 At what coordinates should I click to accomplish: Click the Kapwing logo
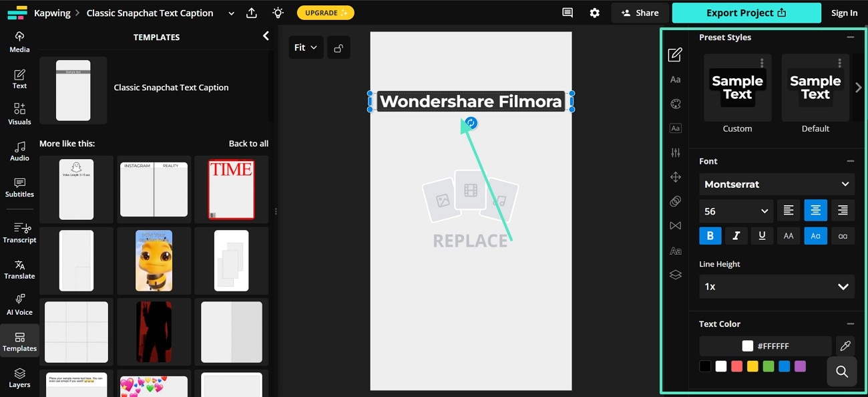(17, 13)
